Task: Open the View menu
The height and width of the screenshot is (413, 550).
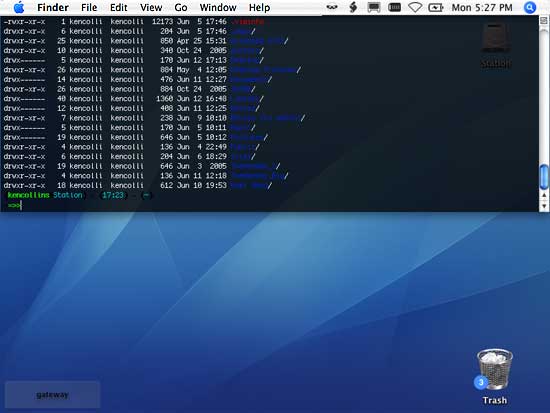Action: (151, 7)
